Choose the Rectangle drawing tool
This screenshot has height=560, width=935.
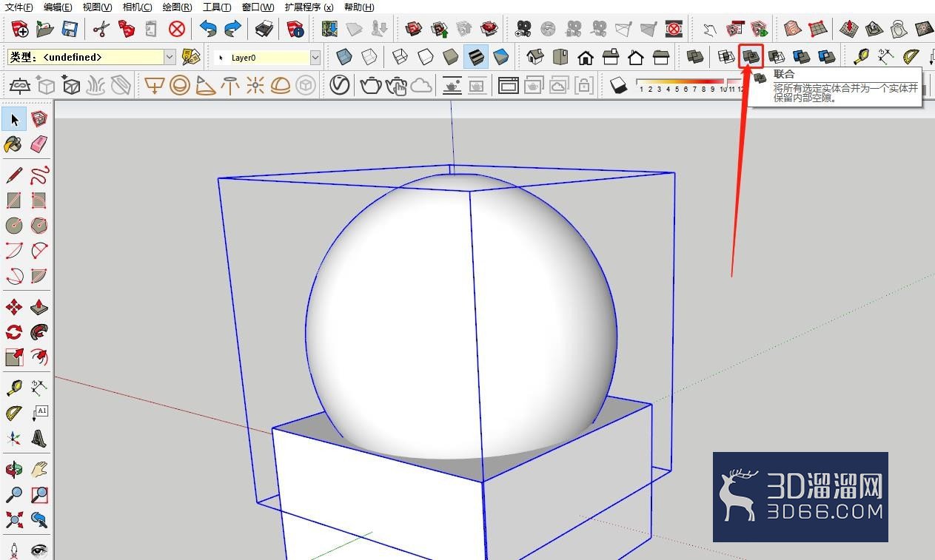click(x=14, y=200)
